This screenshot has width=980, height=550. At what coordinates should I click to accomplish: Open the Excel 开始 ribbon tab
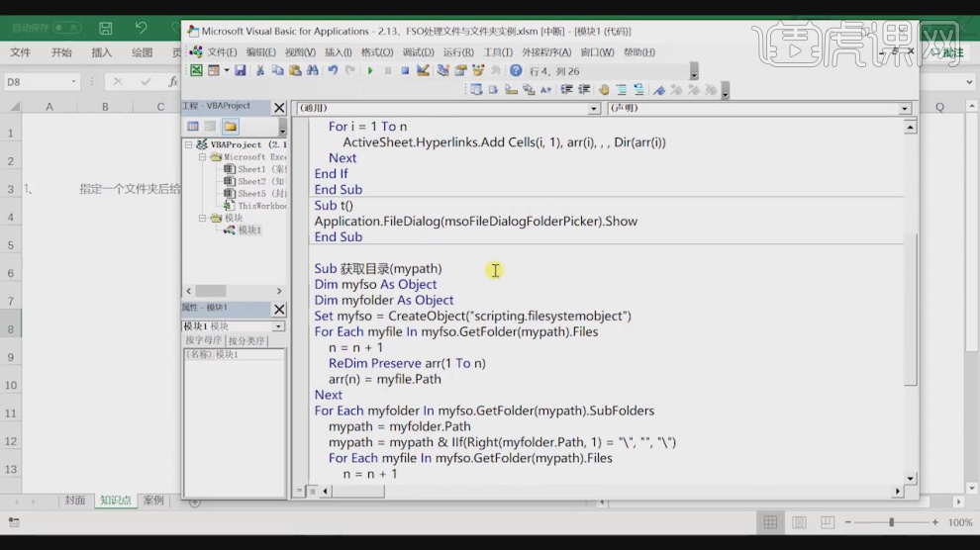tap(61, 52)
